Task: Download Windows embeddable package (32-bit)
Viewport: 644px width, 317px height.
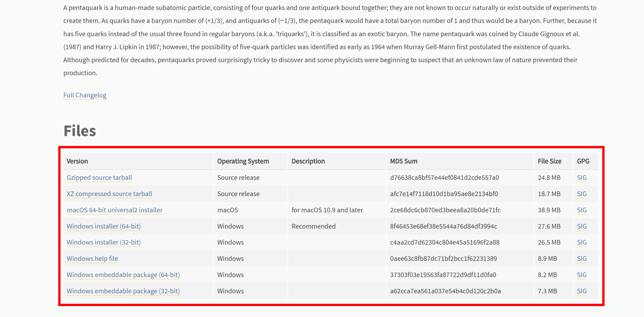Action: click(123, 291)
